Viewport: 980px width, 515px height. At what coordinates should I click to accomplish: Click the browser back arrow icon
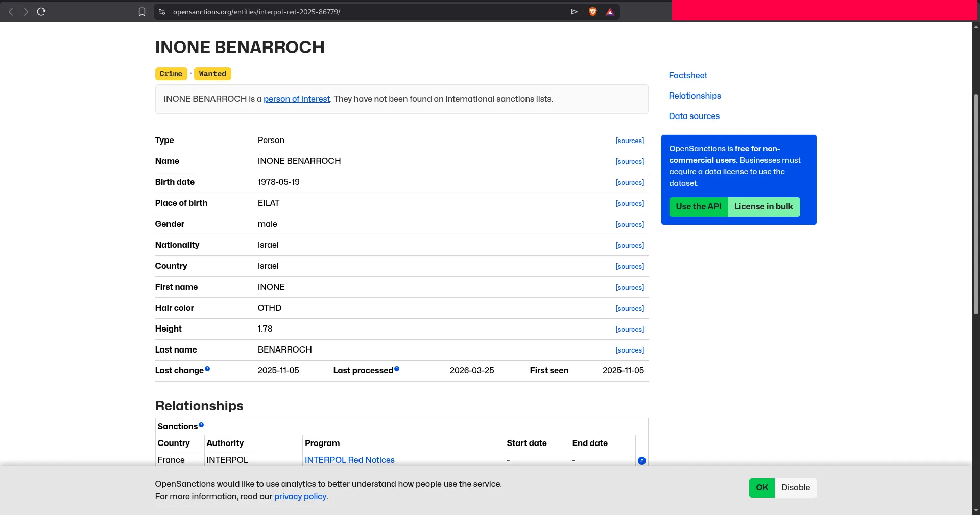[x=11, y=12]
